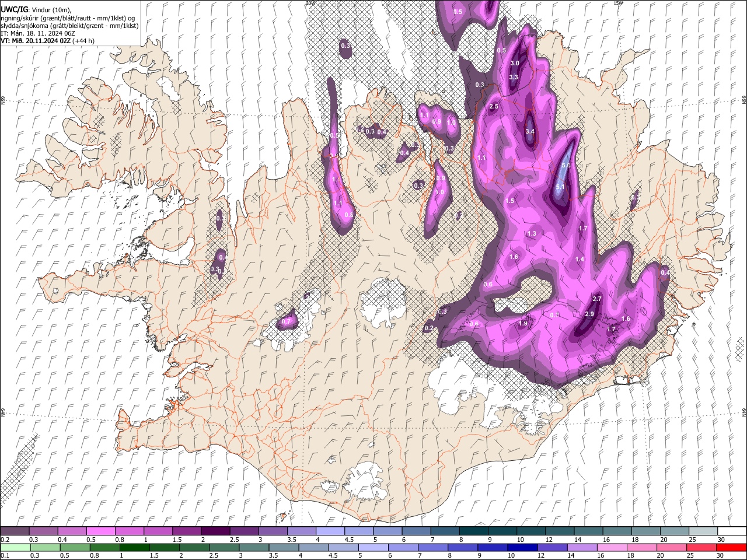This screenshot has width=747, height=560.
Task: Click the 2.7 value label on the map
Action: (x=596, y=299)
